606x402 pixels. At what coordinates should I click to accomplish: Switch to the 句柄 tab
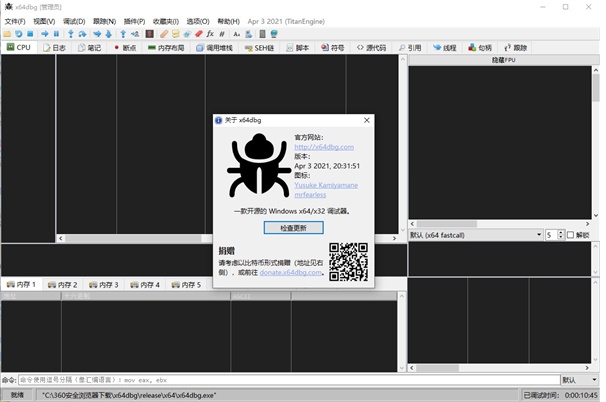[480, 48]
